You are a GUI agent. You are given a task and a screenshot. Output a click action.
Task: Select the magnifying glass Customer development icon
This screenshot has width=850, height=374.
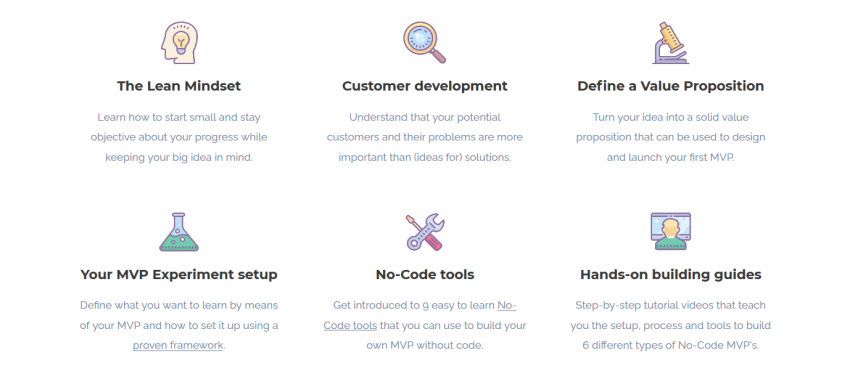tap(424, 43)
